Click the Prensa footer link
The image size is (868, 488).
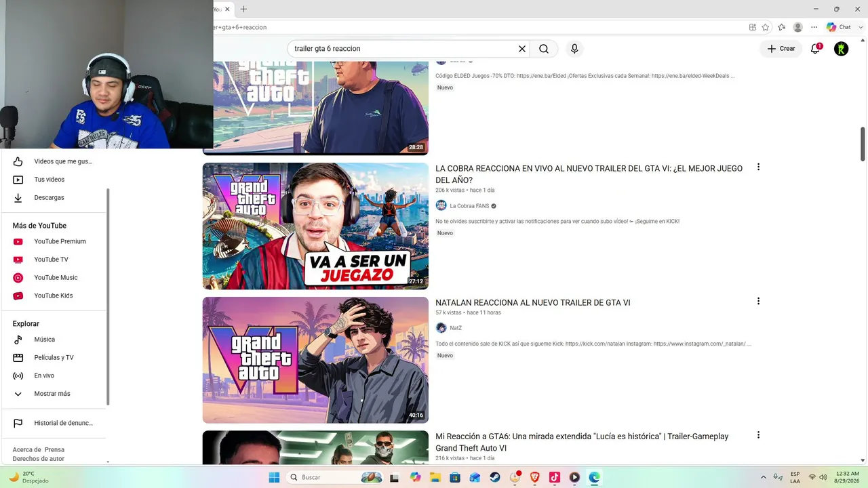pos(55,450)
